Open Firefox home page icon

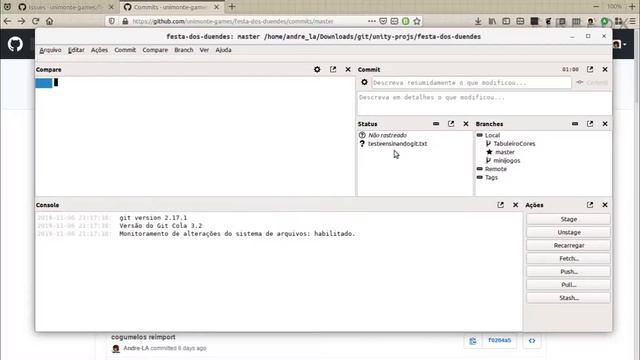(49, 21)
